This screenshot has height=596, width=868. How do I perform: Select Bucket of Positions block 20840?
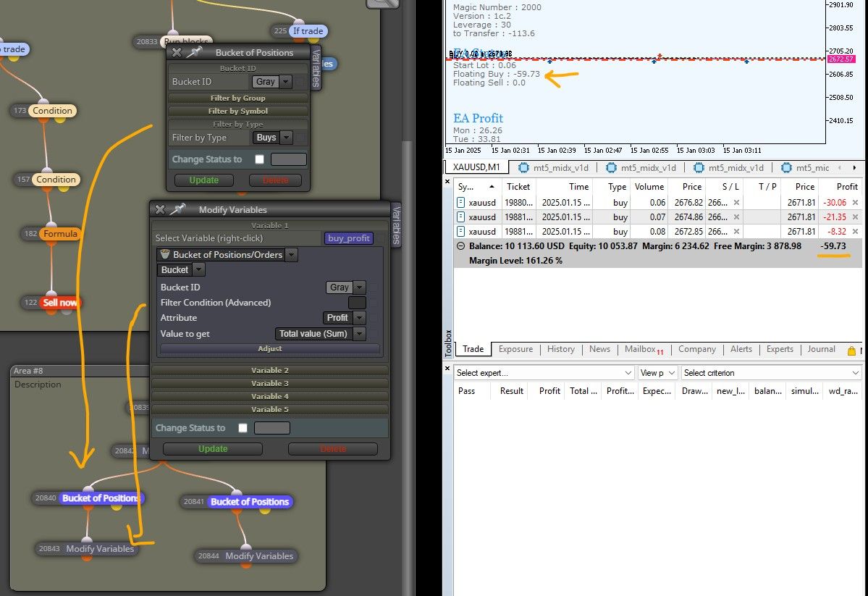101,498
